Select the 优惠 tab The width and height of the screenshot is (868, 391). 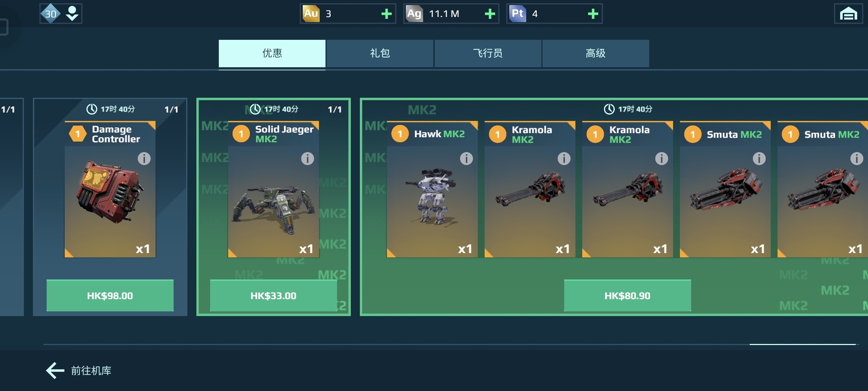pyautogui.click(x=272, y=53)
